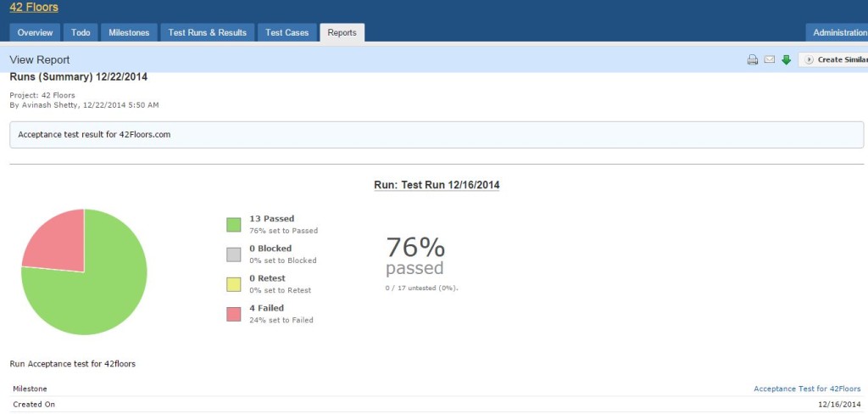Click the play icon in Create Similar
Viewport: 868px width, 414px height.
(x=809, y=60)
